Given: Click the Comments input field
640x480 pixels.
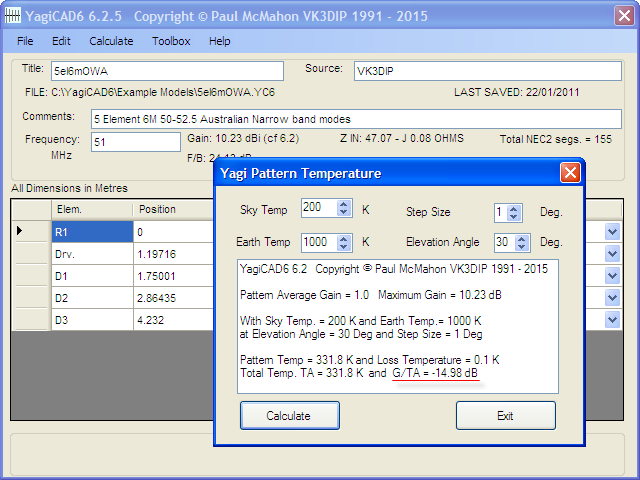Looking at the screenshot, I should point(356,119).
